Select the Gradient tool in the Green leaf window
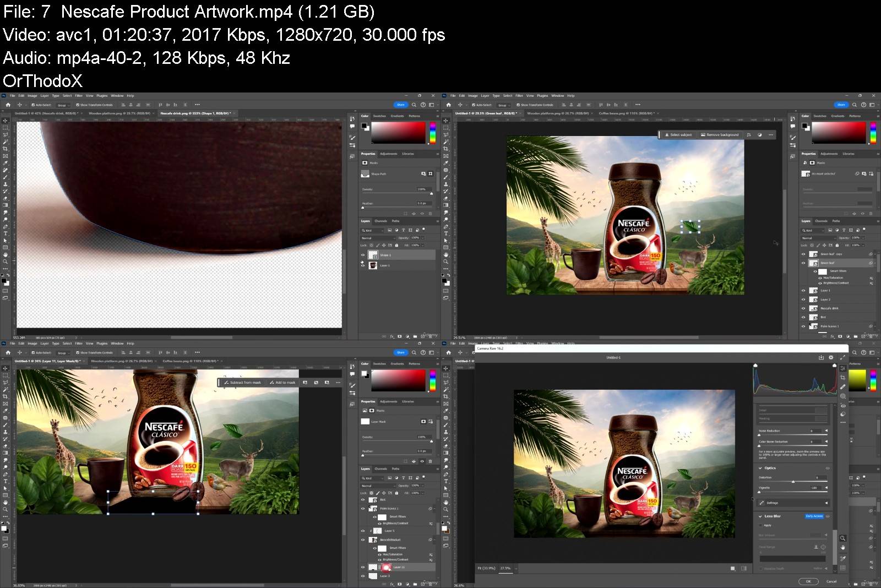The image size is (881, 588). (445, 205)
